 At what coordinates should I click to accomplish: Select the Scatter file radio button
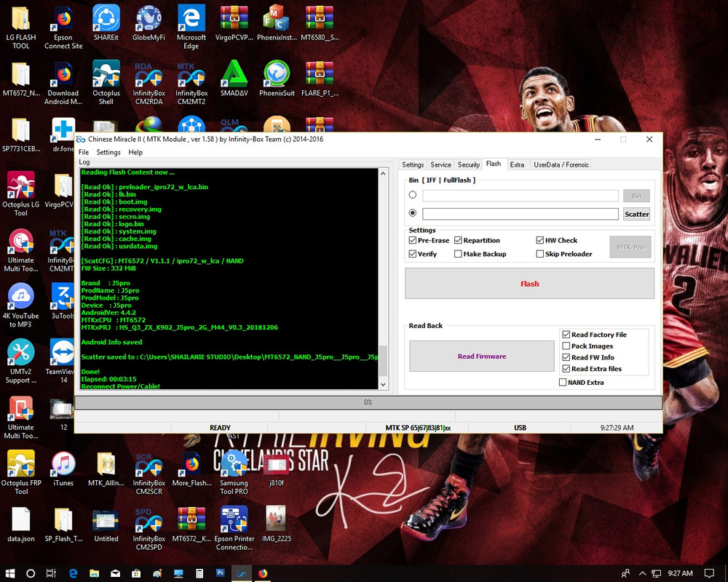[x=412, y=213]
